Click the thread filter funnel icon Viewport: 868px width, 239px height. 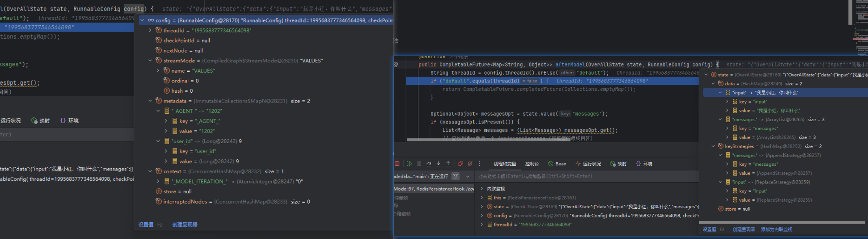click(456, 177)
